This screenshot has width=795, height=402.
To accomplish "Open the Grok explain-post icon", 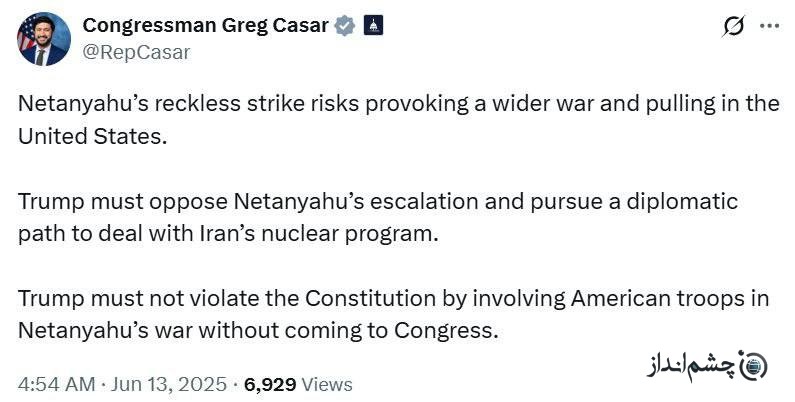I will (x=734, y=26).
